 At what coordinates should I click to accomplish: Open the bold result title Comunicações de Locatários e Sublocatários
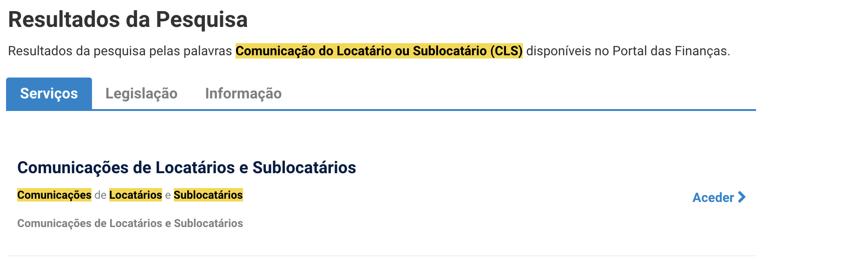[186, 168]
